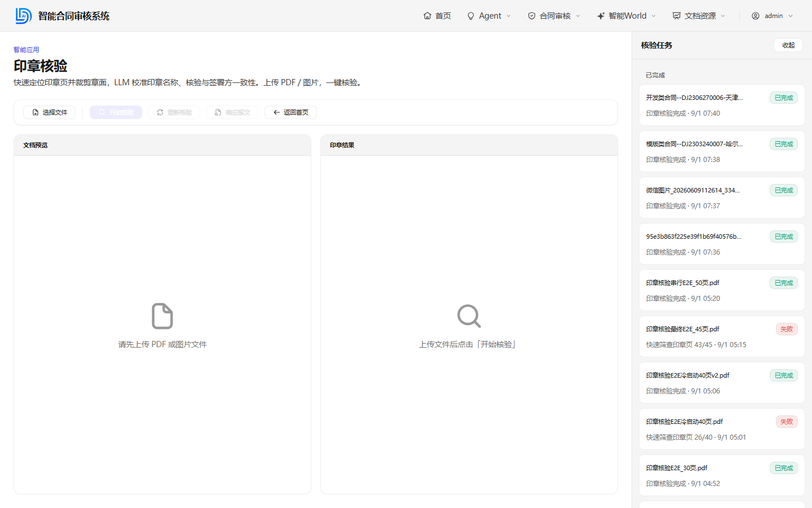This screenshot has width=812, height=508.
Task: Open failed task 印章核验最终E2E_45页.pdf
Action: (722, 336)
